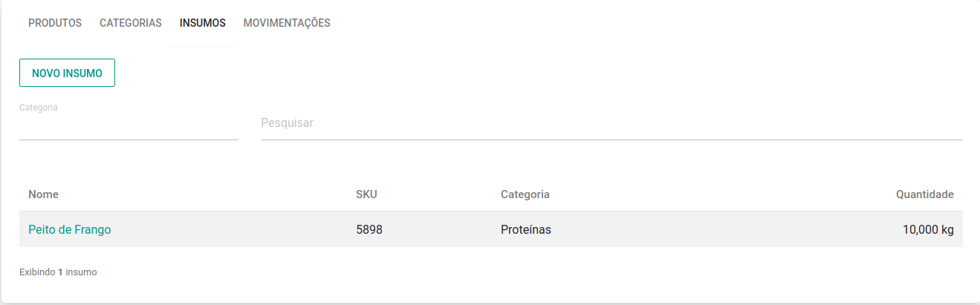
Task: Click the Novo Insumo button
Action: tap(67, 73)
